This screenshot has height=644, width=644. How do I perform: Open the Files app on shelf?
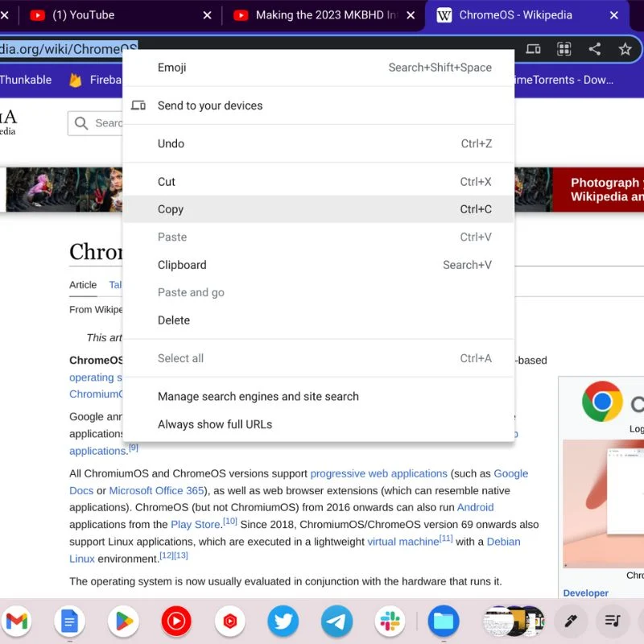point(444,621)
